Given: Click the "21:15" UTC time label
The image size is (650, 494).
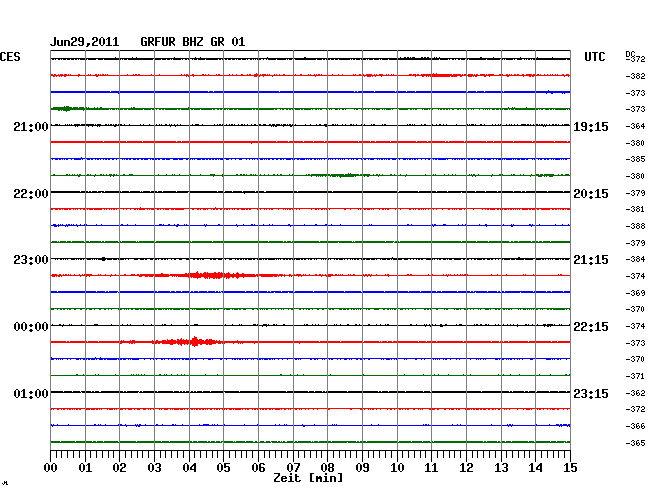Looking at the screenshot, I should tap(591, 260).
